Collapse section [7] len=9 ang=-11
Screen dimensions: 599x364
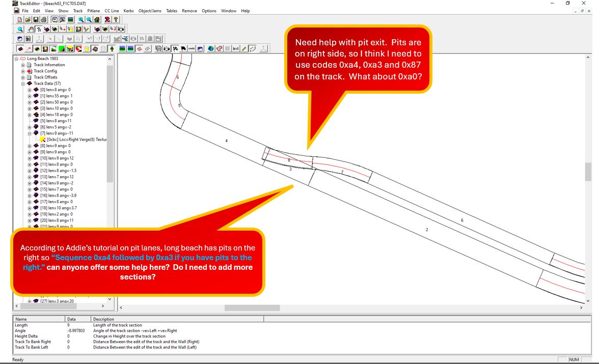[30, 133]
